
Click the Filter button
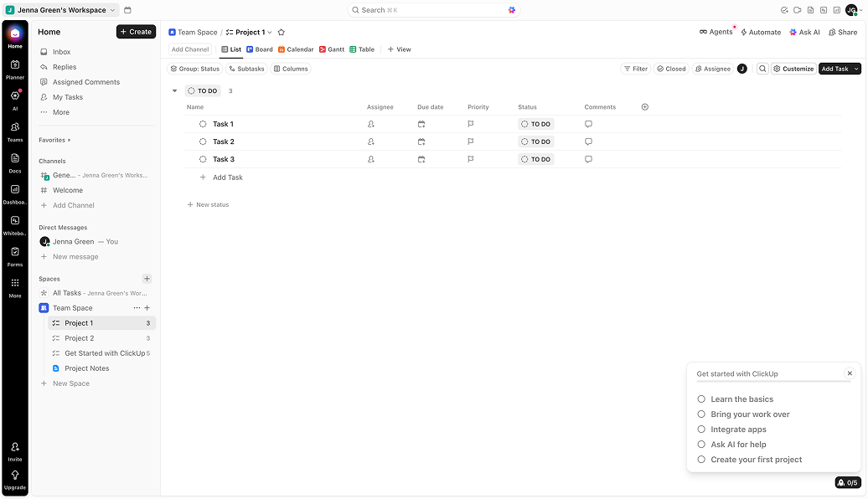[635, 69]
